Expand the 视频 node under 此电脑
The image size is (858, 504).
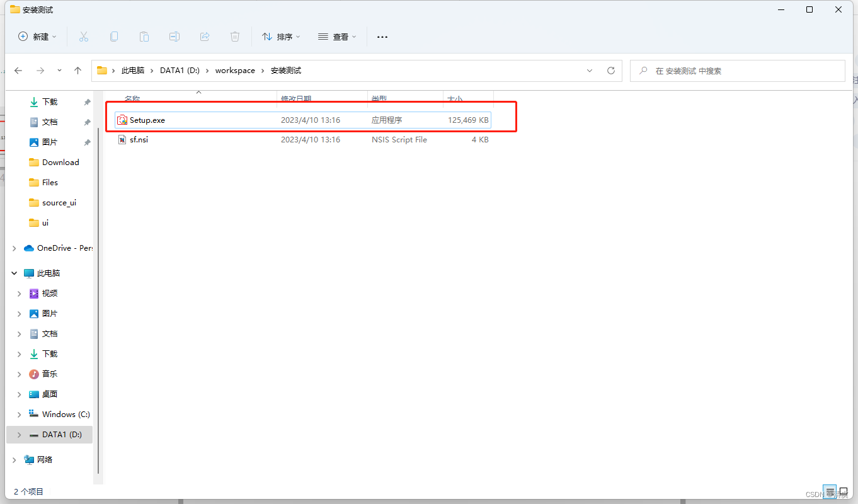tap(20, 294)
